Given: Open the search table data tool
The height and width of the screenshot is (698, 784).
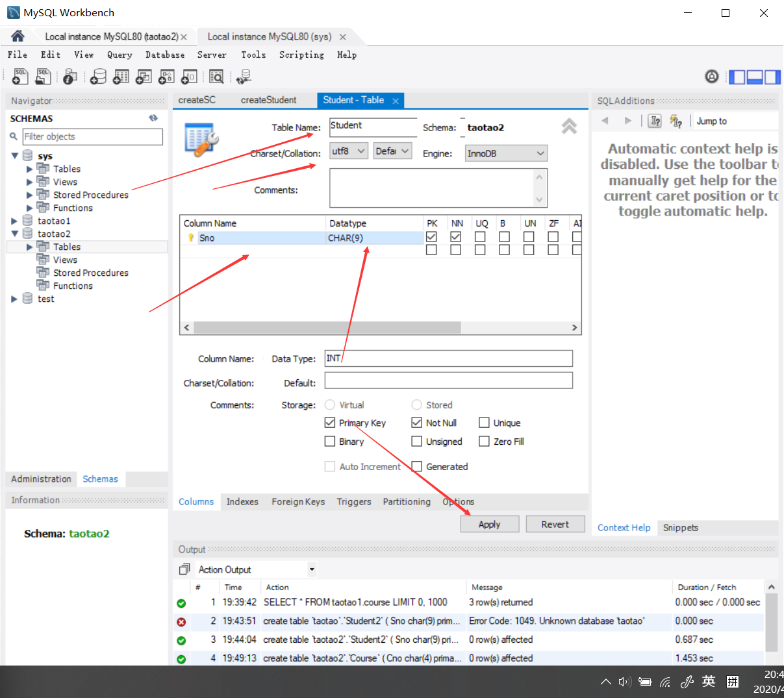Looking at the screenshot, I should pyautogui.click(x=216, y=77).
